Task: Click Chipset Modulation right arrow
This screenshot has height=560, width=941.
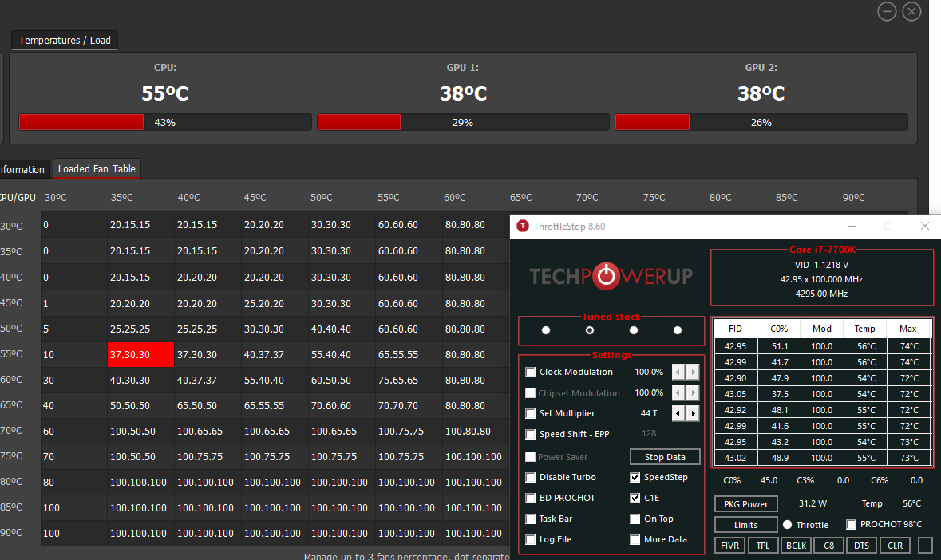Action: coord(693,392)
